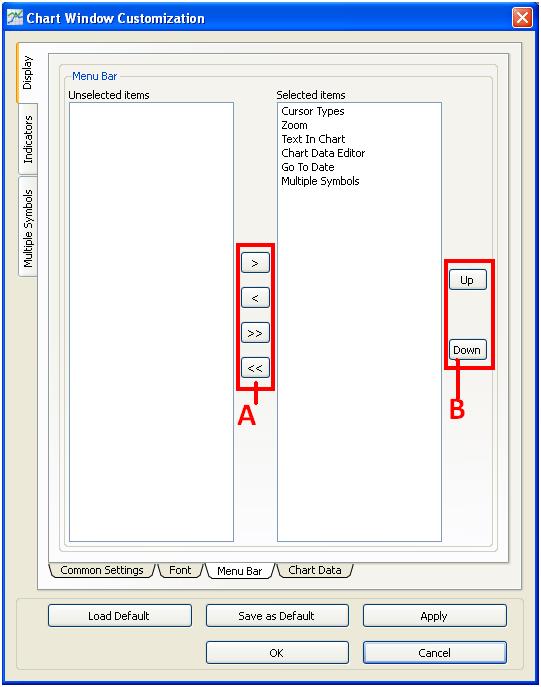
Task: Click the single right arrow move button
Action: click(255, 263)
